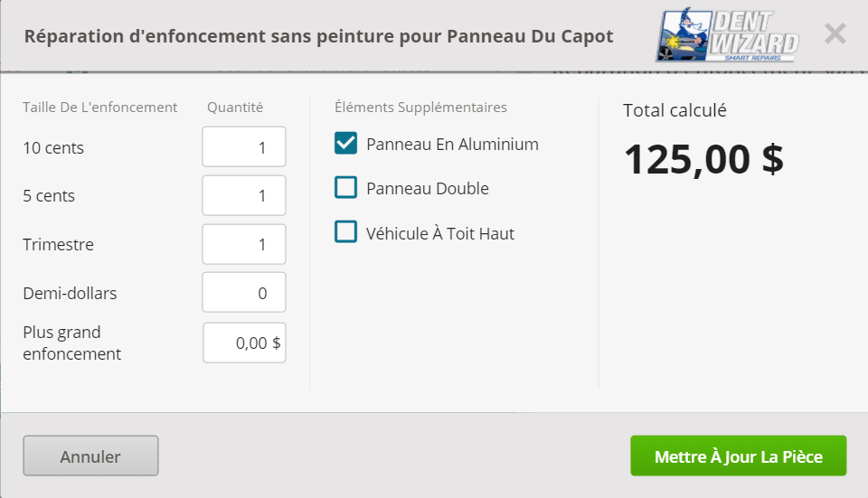Click Mettre À Jour La Pièce button

[739, 456]
